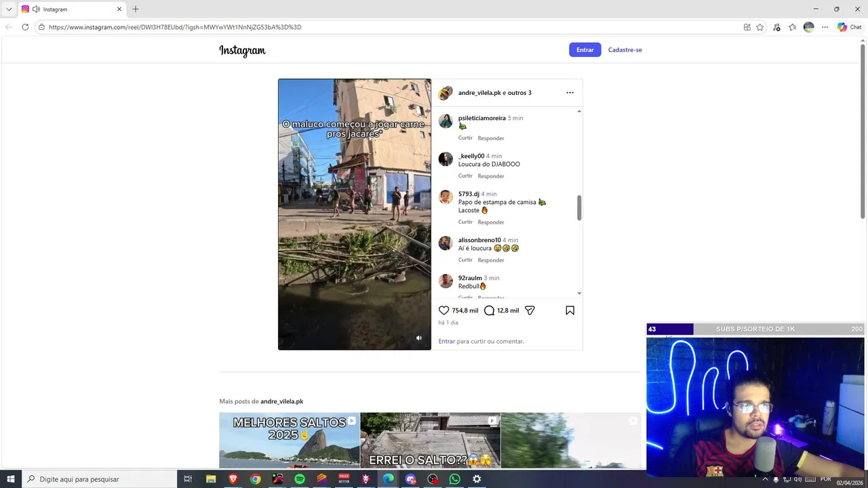Click Curtir under psileticiamoreira's comment
Screen dimensions: 868x488
tap(465, 138)
